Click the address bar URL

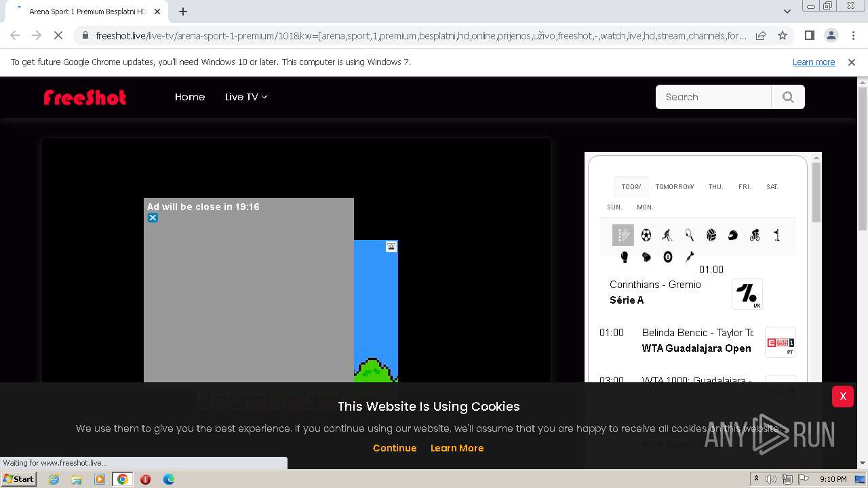(420, 35)
